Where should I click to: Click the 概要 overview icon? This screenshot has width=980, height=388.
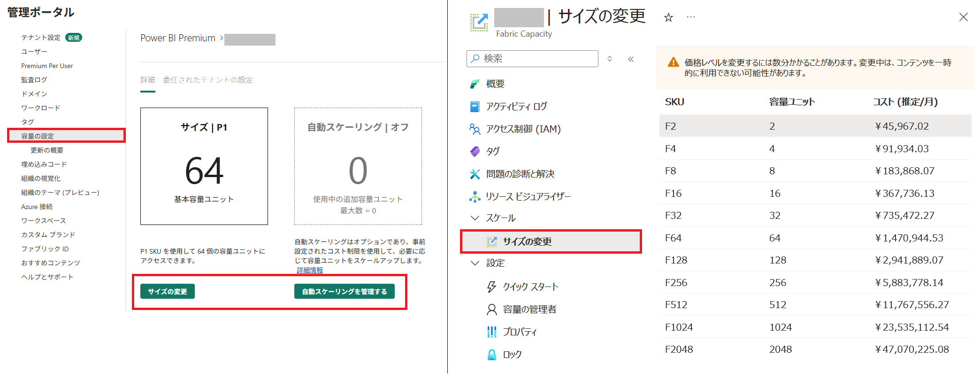point(475,84)
